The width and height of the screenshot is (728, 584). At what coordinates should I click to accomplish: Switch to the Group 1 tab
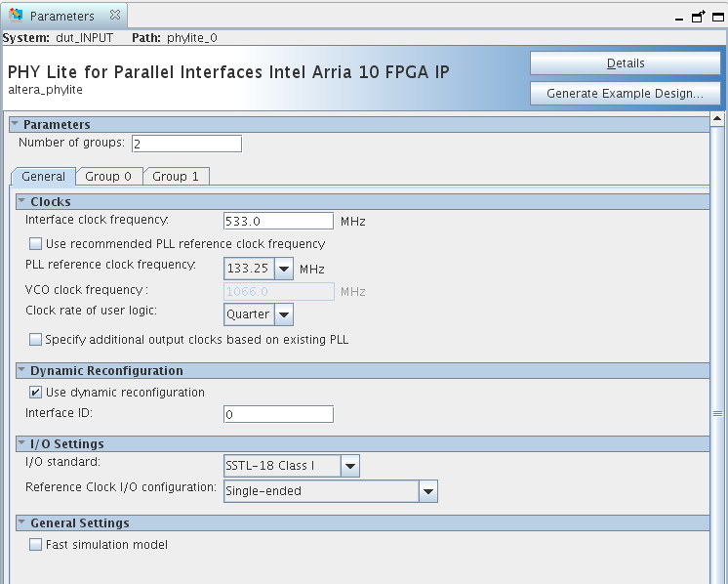pyautogui.click(x=176, y=177)
